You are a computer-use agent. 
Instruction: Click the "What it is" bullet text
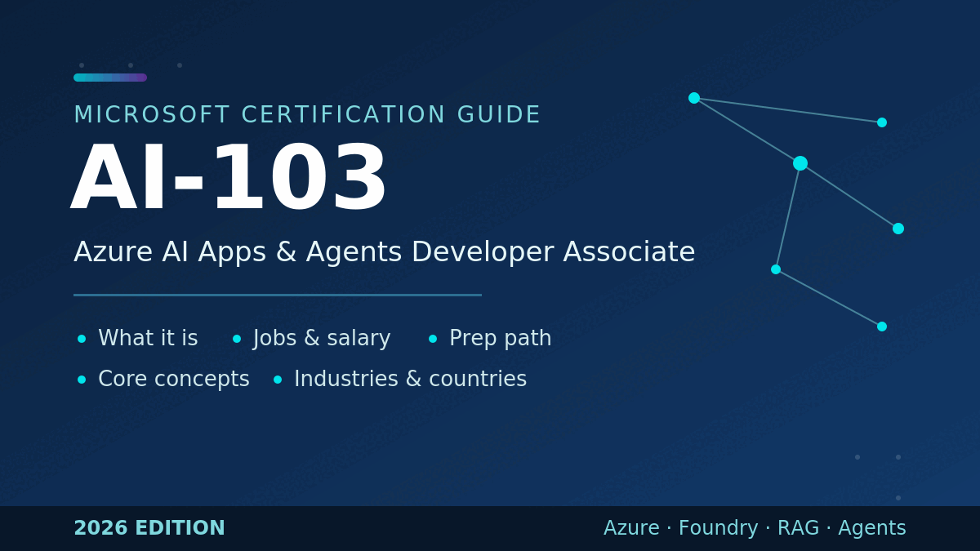click(148, 339)
